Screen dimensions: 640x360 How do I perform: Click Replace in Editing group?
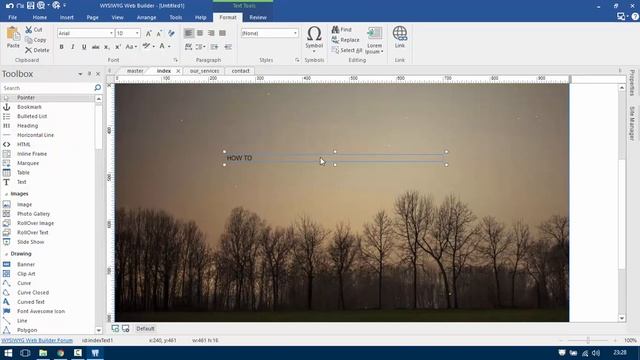click(x=345, y=40)
